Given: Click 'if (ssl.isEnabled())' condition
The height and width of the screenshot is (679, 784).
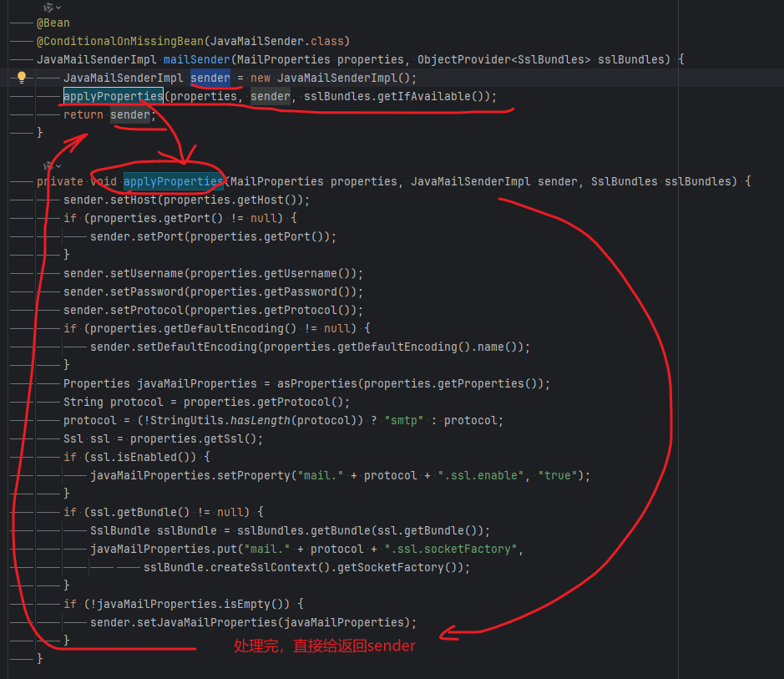Looking at the screenshot, I should (136, 457).
